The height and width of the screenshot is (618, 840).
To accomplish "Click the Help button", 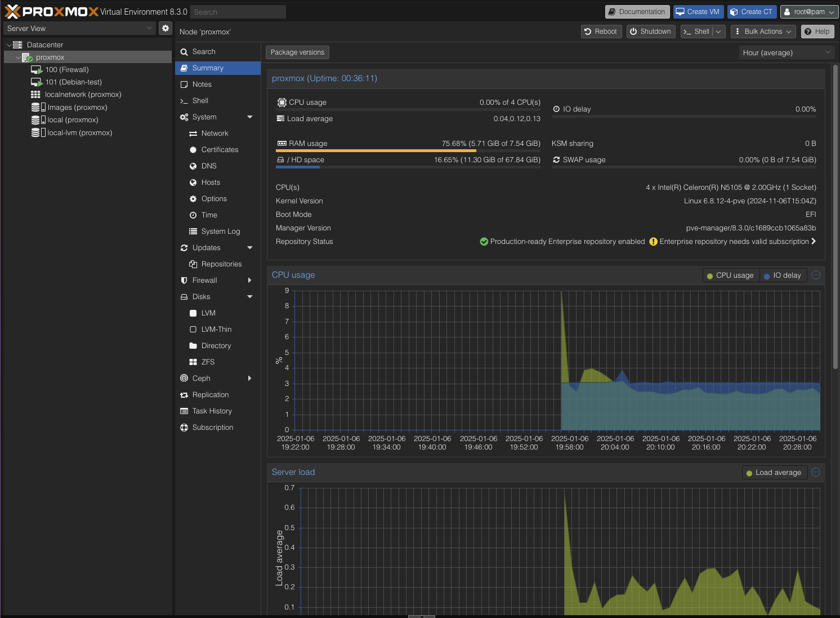I will pos(817,32).
